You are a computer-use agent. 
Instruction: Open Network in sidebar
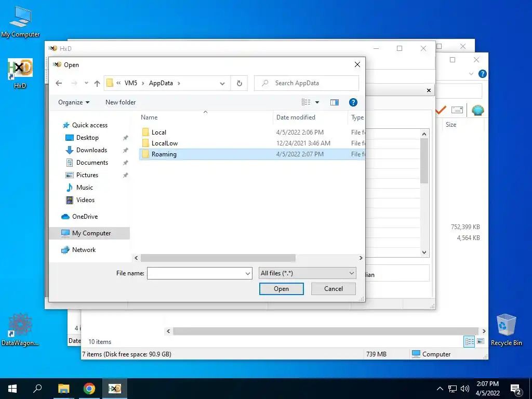pyautogui.click(x=84, y=250)
